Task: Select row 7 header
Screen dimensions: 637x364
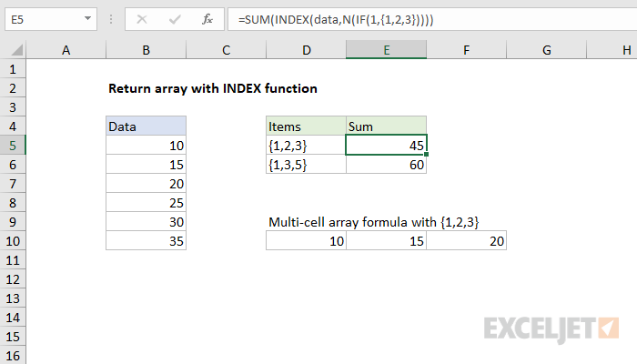Action: (13, 184)
